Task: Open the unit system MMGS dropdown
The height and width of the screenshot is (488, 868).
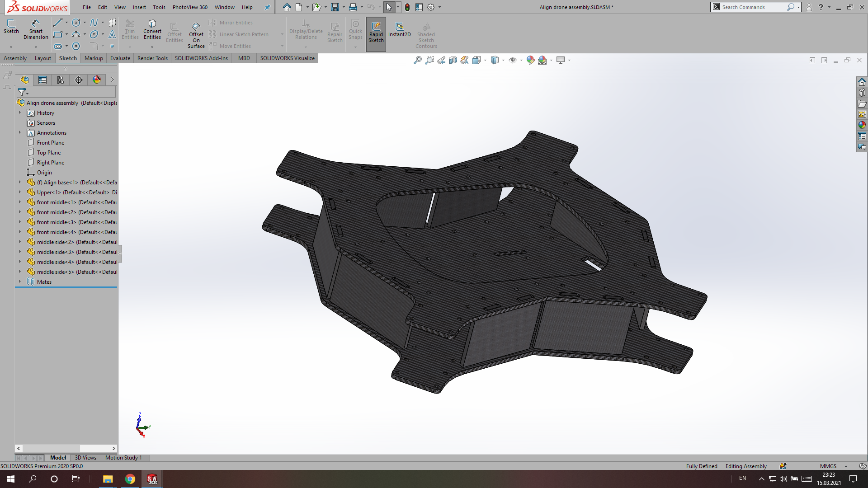Action: tap(846, 466)
